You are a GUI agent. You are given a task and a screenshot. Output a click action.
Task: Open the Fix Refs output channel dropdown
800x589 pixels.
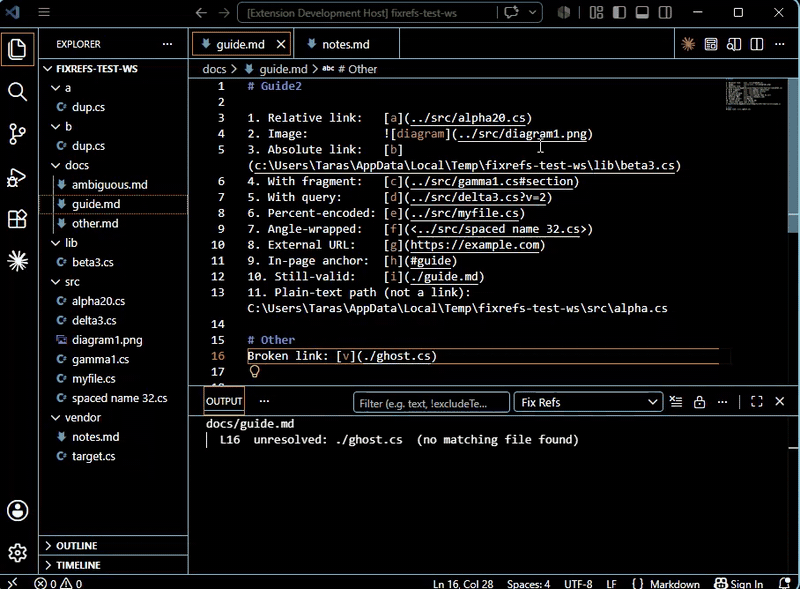(588, 402)
